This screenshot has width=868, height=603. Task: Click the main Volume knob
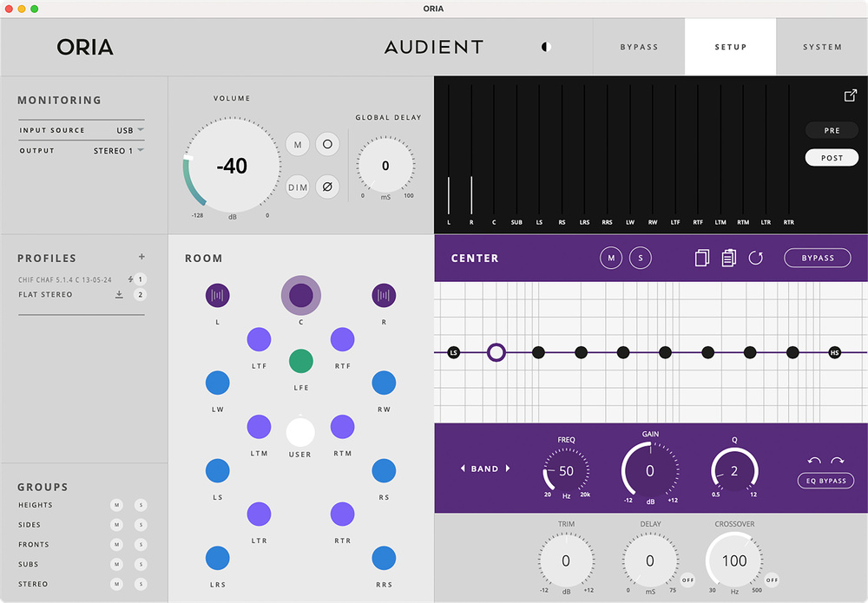[231, 166]
